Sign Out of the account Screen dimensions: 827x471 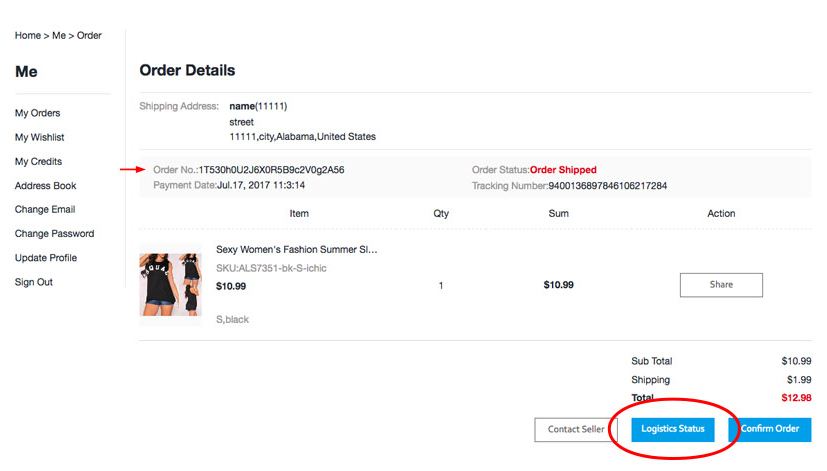click(x=34, y=282)
